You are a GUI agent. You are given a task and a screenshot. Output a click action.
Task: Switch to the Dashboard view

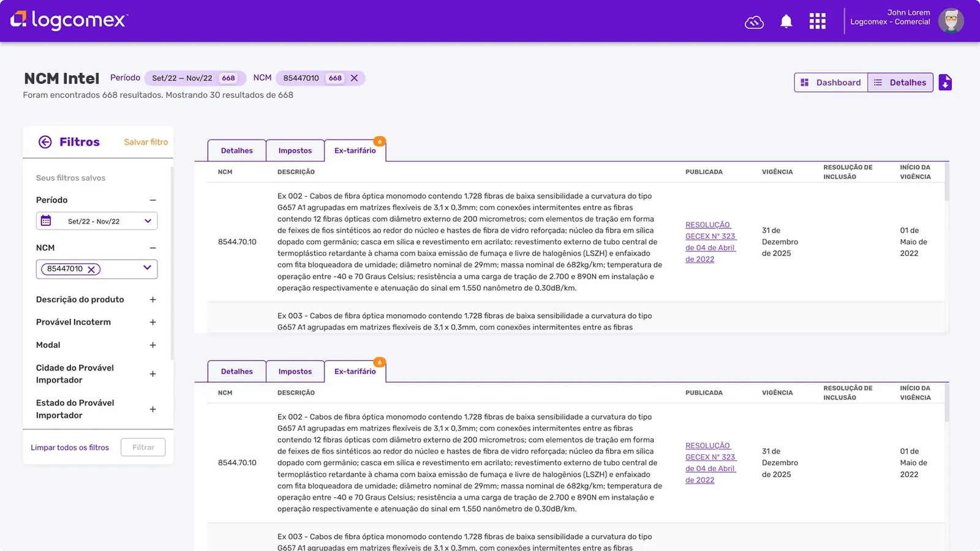[831, 82]
